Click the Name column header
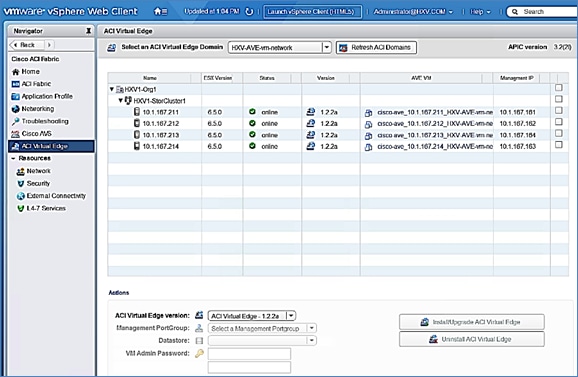 tap(150, 78)
